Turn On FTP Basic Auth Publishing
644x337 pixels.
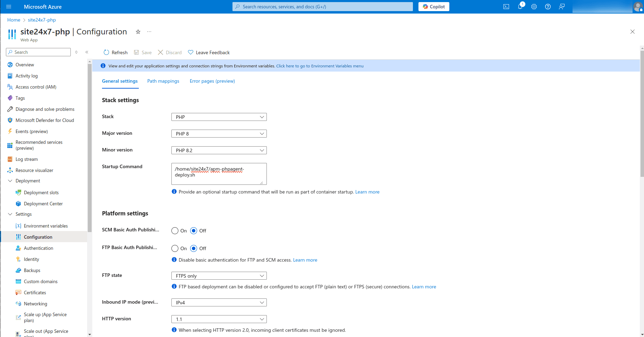coord(175,248)
